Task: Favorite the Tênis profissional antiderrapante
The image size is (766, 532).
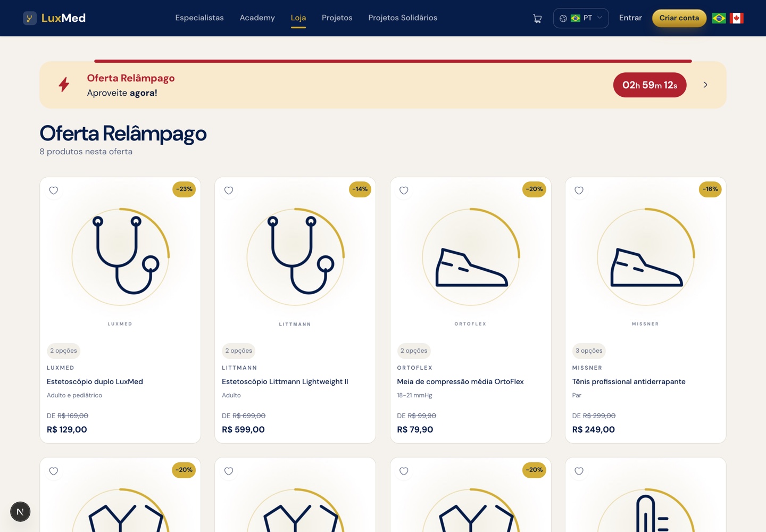Action: coord(579,190)
